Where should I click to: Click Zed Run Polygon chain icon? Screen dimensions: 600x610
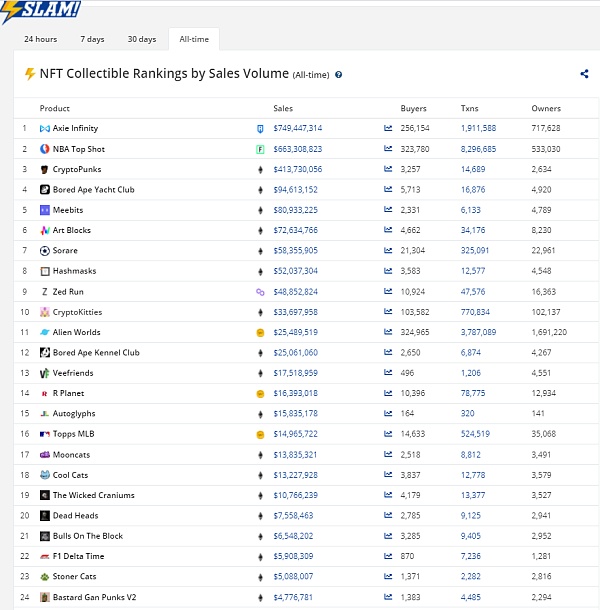[x=260, y=292]
